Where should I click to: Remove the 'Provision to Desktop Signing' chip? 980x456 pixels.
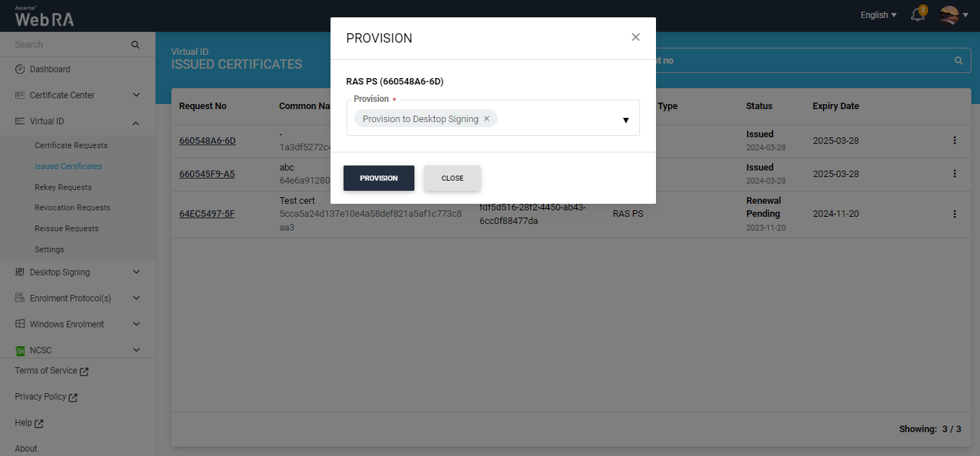pyautogui.click(x=487, y=119)
